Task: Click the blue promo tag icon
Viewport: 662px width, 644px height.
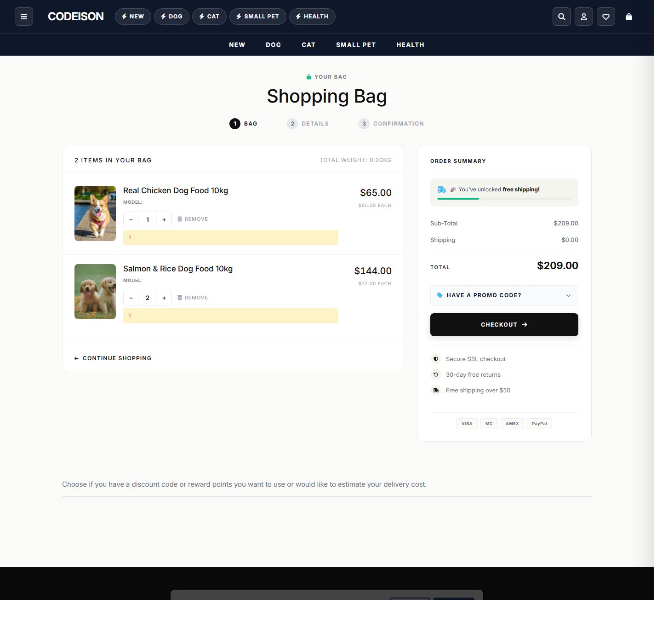Action: [x=440, y=295]
